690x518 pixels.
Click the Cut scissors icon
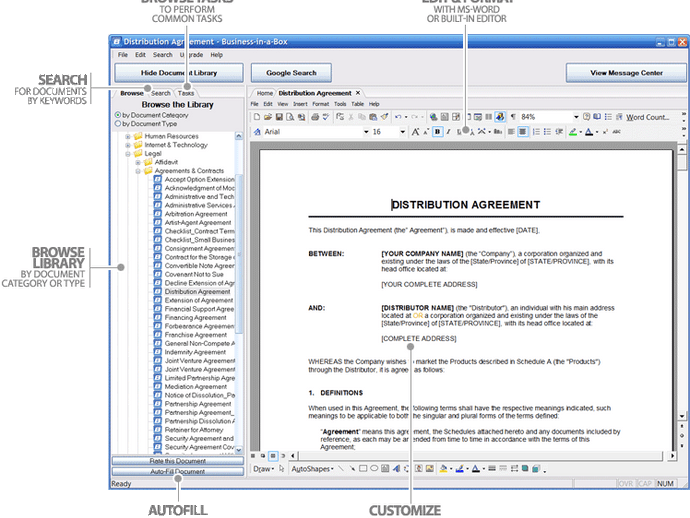tap(351, 117)
